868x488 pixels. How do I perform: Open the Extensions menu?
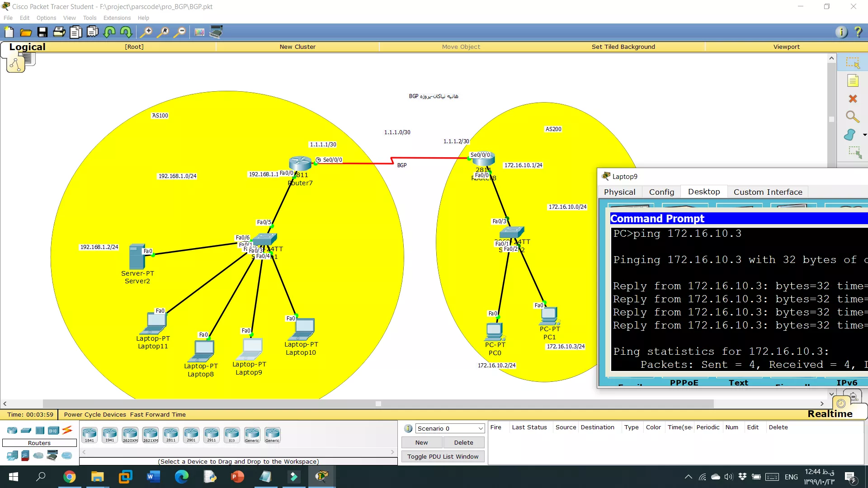pos(117,18)
